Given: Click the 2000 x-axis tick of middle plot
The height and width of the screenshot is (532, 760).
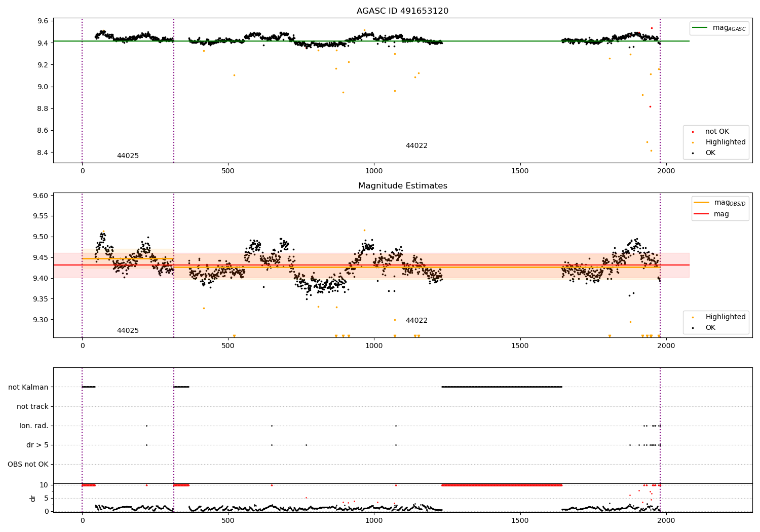Looking at the screenshot, I should [666, 346].
